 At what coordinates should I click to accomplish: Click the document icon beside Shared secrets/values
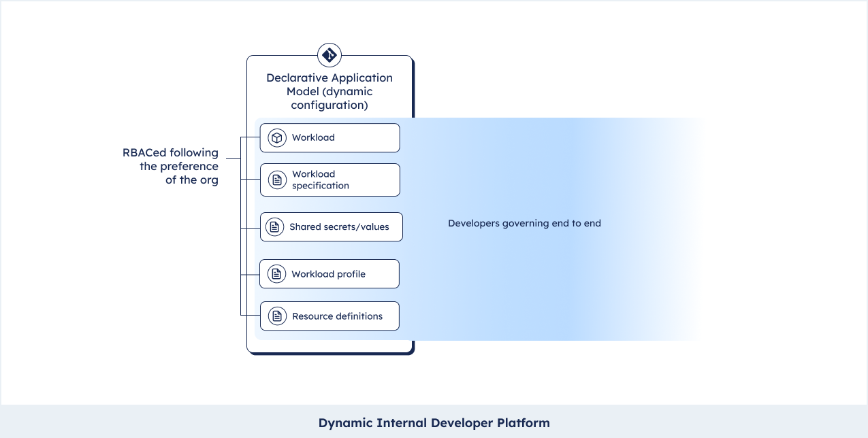274,227
